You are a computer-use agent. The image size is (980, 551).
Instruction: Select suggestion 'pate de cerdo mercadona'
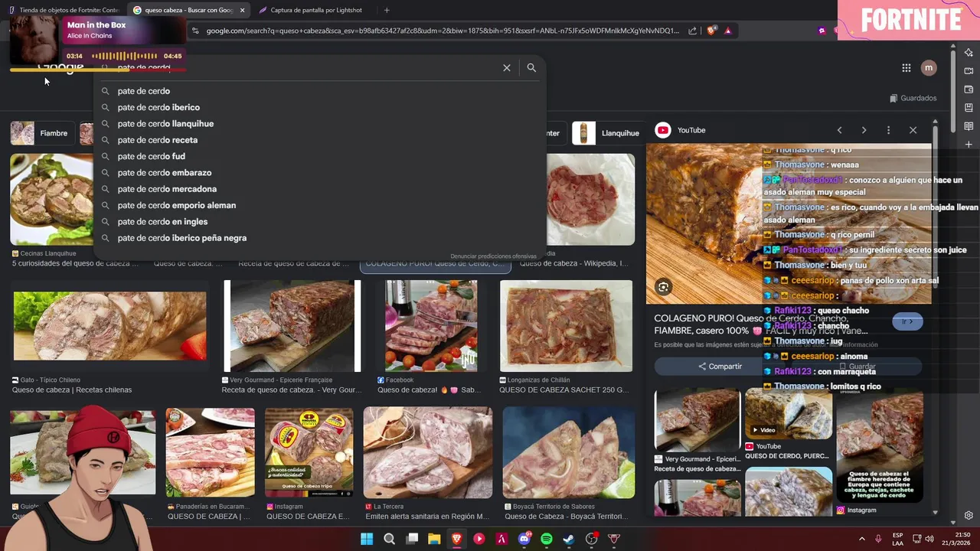coord(320,189)
